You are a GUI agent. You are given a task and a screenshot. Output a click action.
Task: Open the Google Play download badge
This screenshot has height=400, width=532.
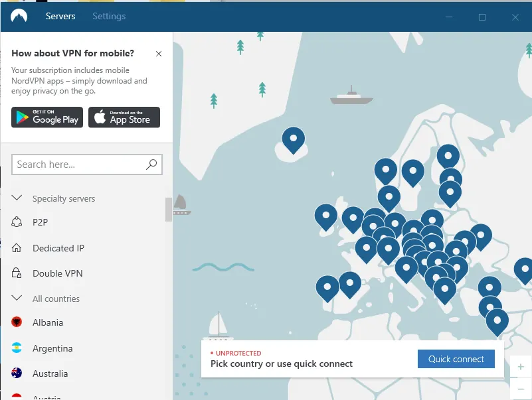[47, 117]
